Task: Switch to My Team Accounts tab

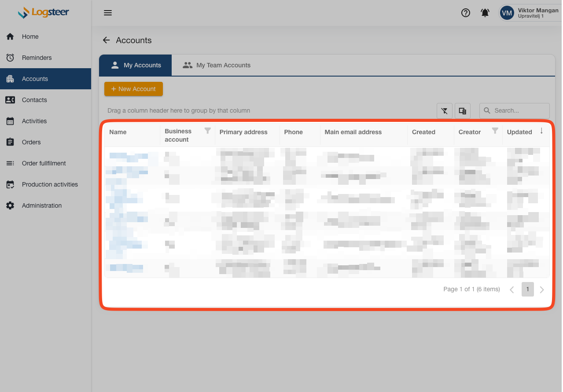Action: [217, 65]
